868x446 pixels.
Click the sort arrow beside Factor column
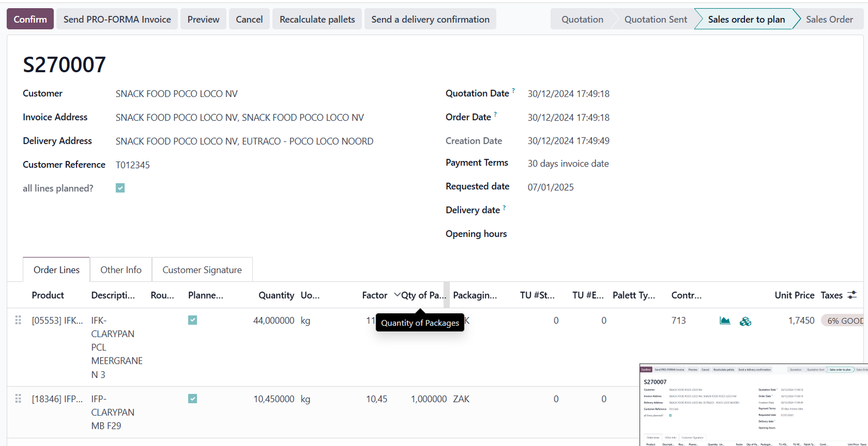[x=397, y=295]
